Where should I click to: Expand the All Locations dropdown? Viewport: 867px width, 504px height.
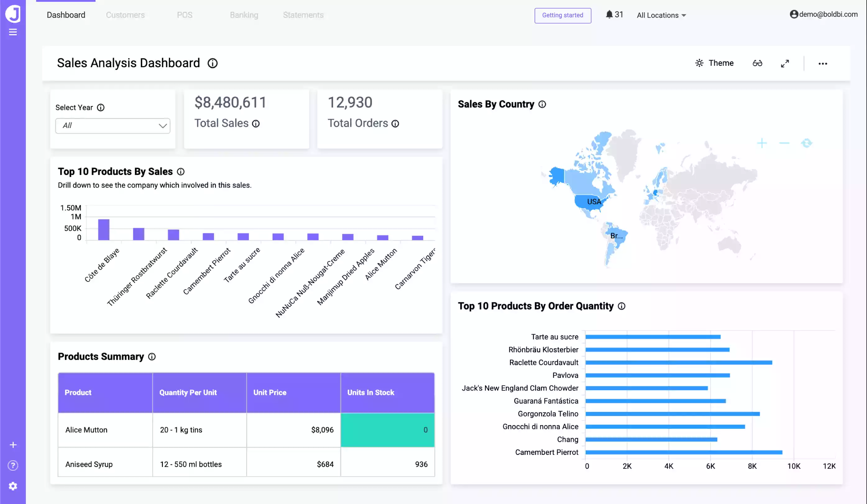661,15
